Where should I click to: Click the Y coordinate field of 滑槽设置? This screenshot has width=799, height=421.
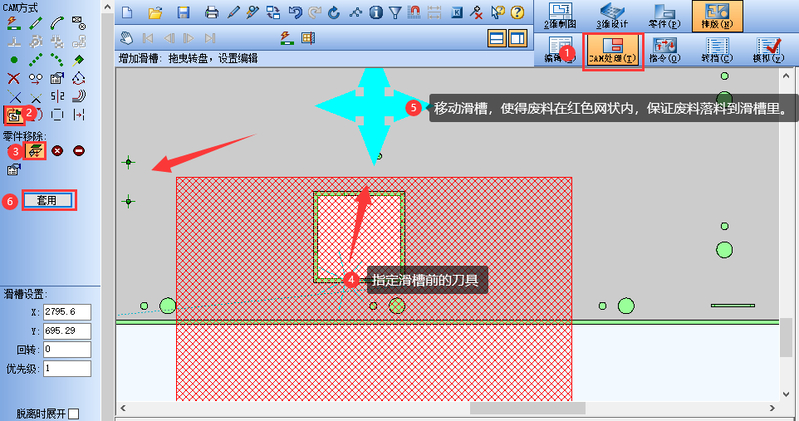[67, 331]
